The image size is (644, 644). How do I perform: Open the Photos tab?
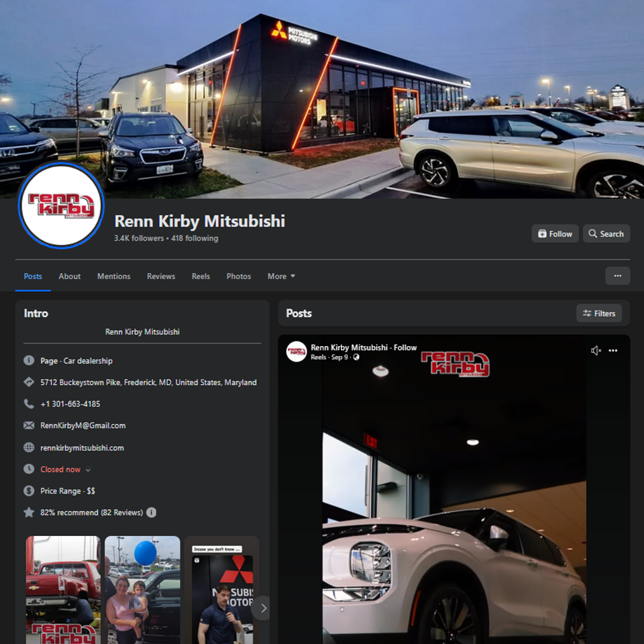[x=239, y=276]
